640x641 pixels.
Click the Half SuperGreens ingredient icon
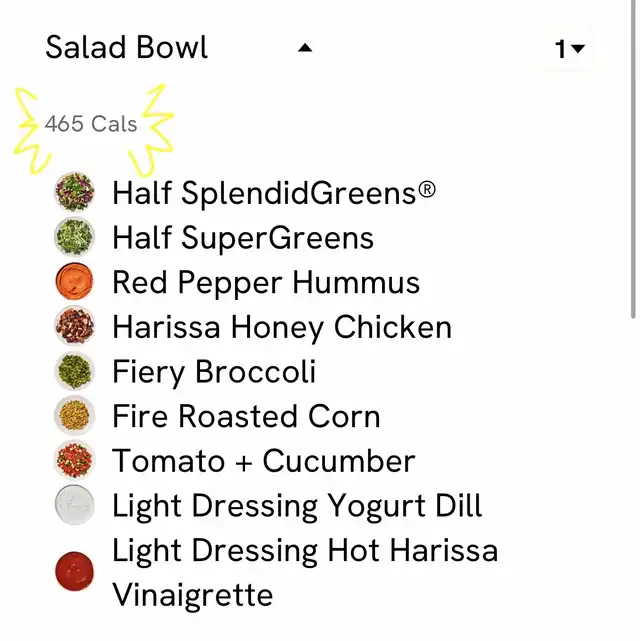(75, 237)
